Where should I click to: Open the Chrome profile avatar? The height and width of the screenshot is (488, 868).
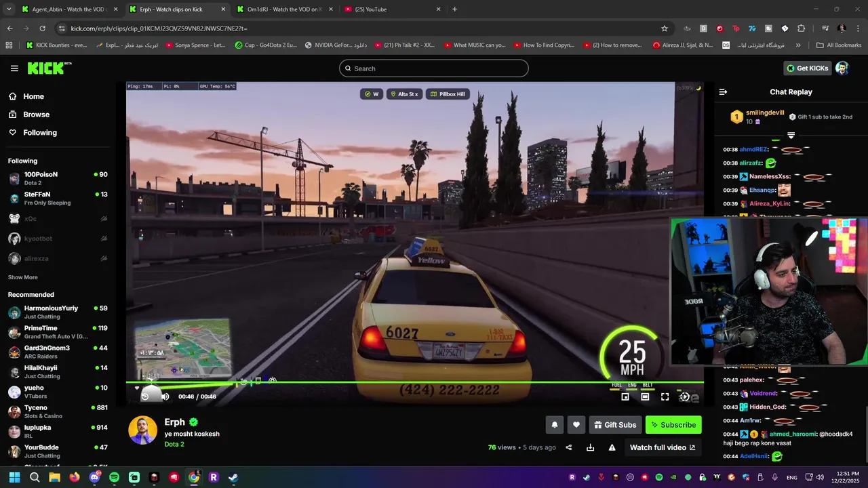842,28
